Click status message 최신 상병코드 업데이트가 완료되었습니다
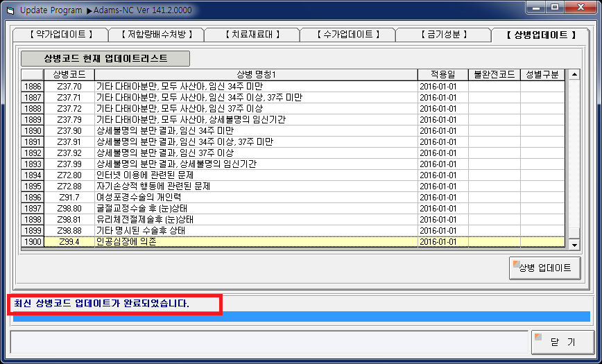The width and height of the screenshot is (602, 364). click(x=102, y=304)
